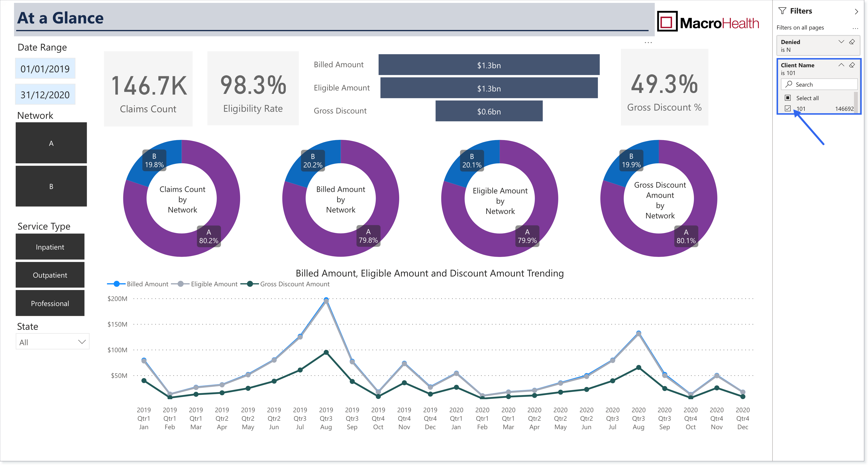Click the '2020 Qtr4 Dec' x-axis label

coord(743,419)
